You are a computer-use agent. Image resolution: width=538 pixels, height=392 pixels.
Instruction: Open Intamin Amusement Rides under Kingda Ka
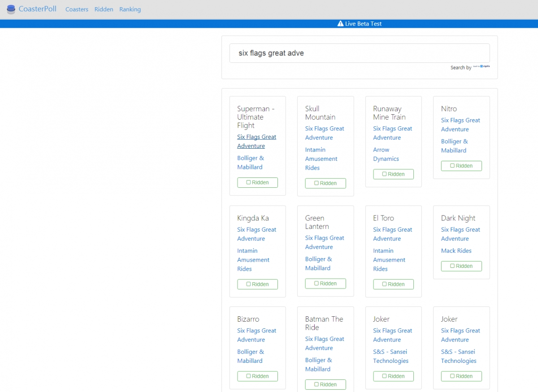pos(253,260)
